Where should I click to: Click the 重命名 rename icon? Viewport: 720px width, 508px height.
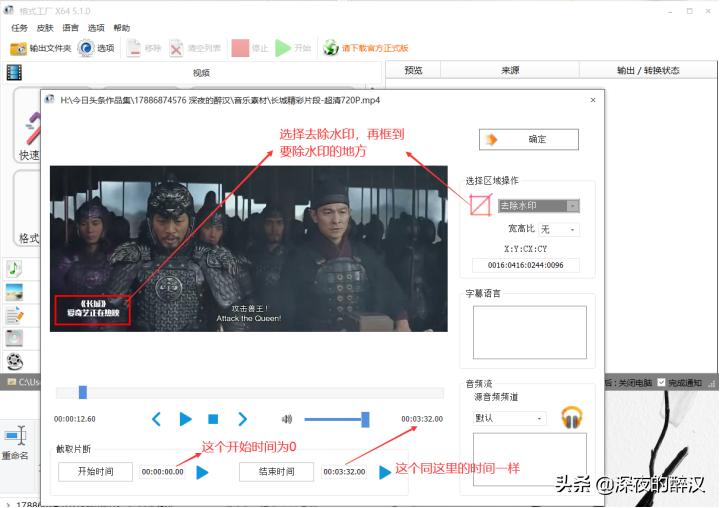15,435
